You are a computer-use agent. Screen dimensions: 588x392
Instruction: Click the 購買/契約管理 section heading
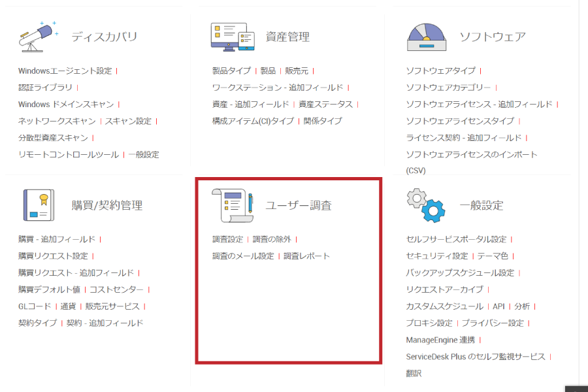(107, 205)
